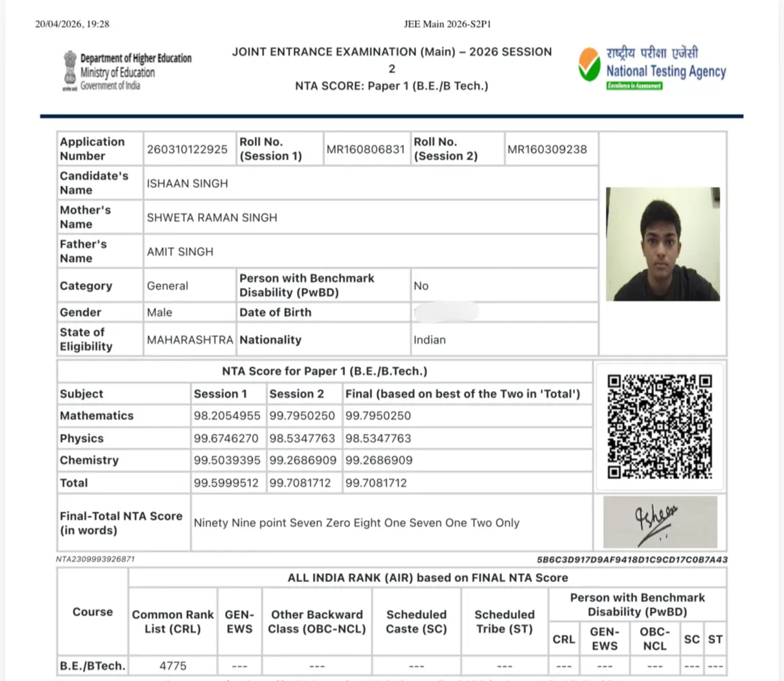Click Chemistry Session 2 score 99.2686909
The width and height of the screenshot is (784, 681).
pos(303,460)
